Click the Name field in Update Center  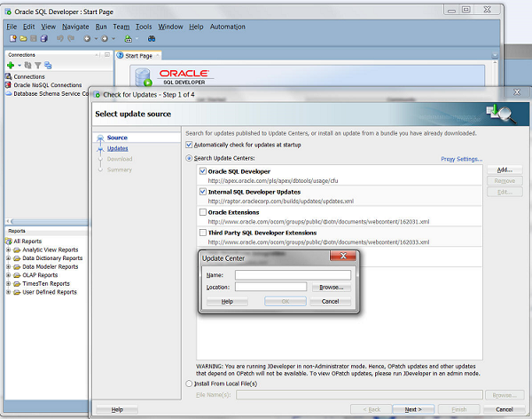tap(293, 275)
